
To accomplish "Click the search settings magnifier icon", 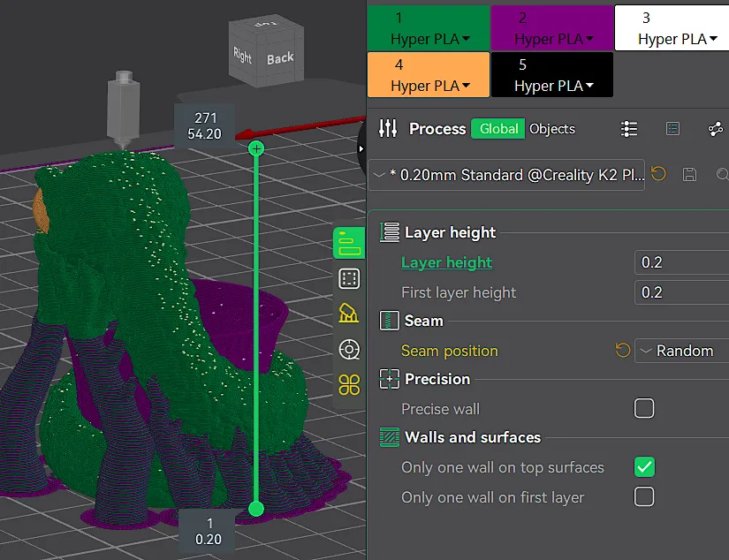I will [722, 175].
